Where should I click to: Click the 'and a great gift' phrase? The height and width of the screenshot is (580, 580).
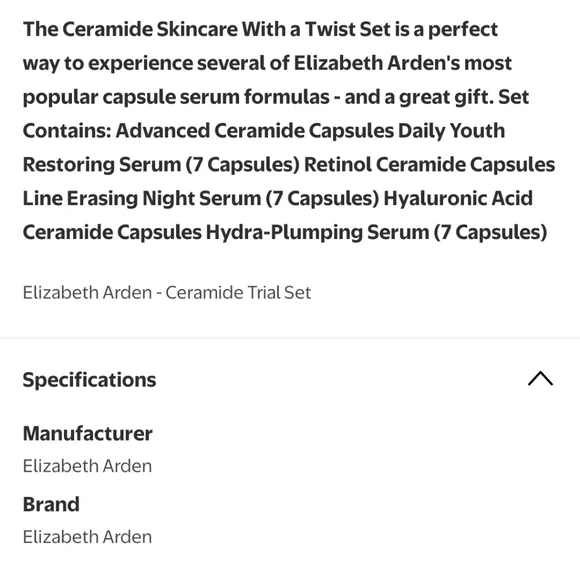pos(419,97)
